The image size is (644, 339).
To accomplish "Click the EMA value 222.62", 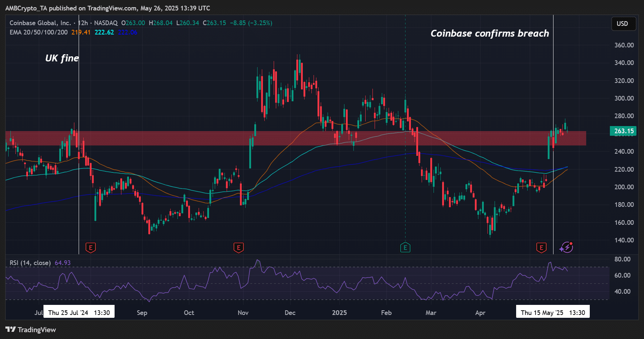I will 104,32.
